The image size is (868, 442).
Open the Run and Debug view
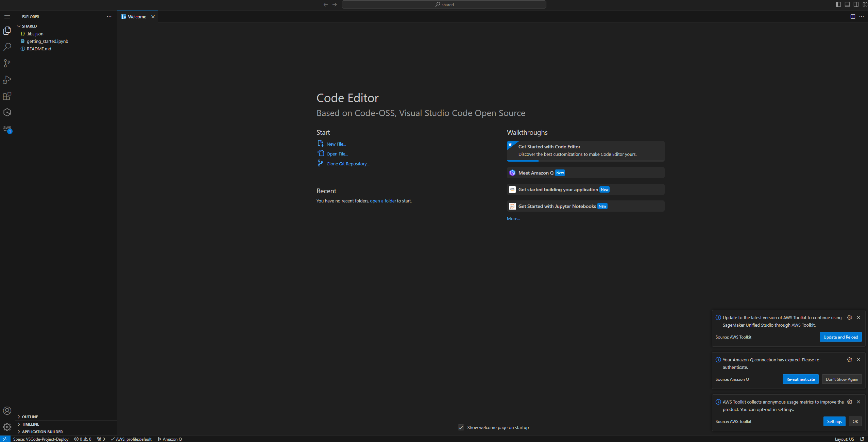7,80
